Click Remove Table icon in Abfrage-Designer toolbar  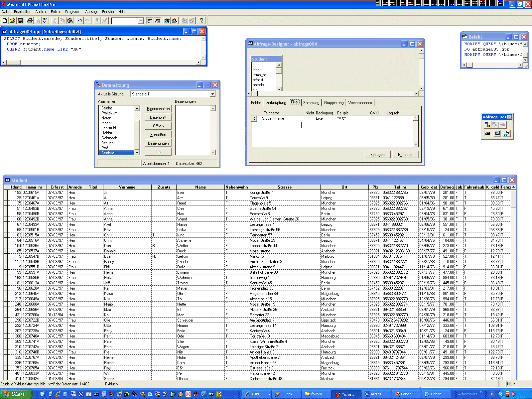495,125
